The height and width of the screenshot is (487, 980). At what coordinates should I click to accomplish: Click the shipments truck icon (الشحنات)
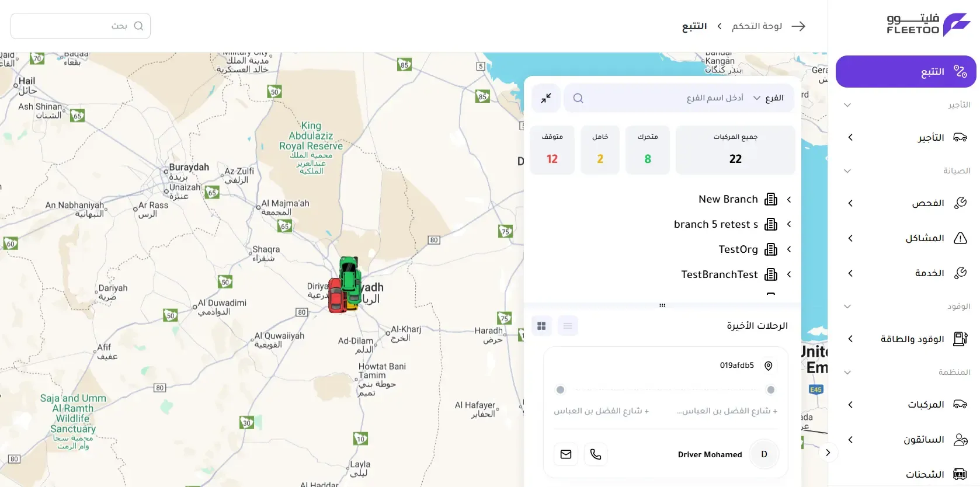click(x=960, y=474)
